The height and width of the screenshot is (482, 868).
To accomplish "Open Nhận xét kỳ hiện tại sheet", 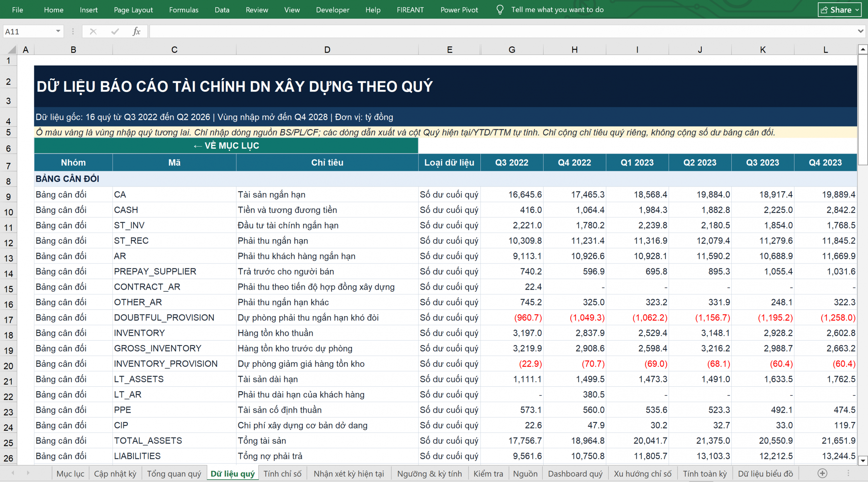I will tap(349, 474).
